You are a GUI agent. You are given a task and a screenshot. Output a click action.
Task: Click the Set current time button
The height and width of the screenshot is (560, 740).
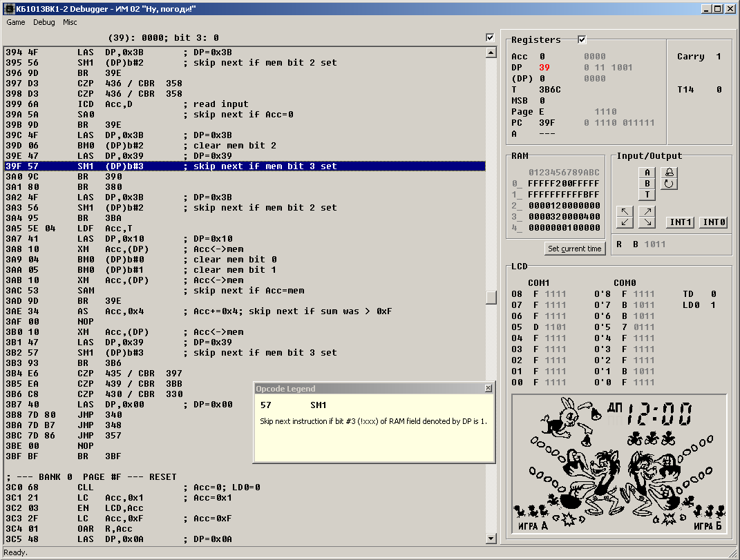575,249
